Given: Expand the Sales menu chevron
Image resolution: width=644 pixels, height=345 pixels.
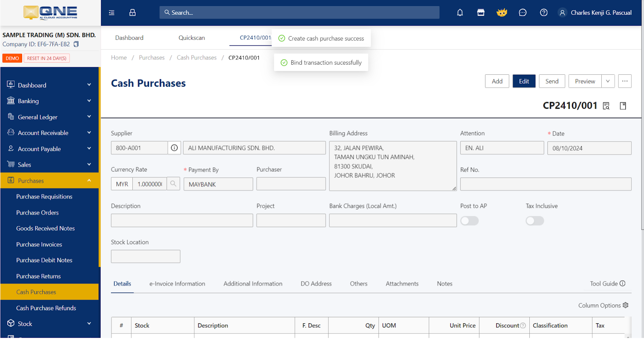Looking at the screenshot, I should click(89, 164).
